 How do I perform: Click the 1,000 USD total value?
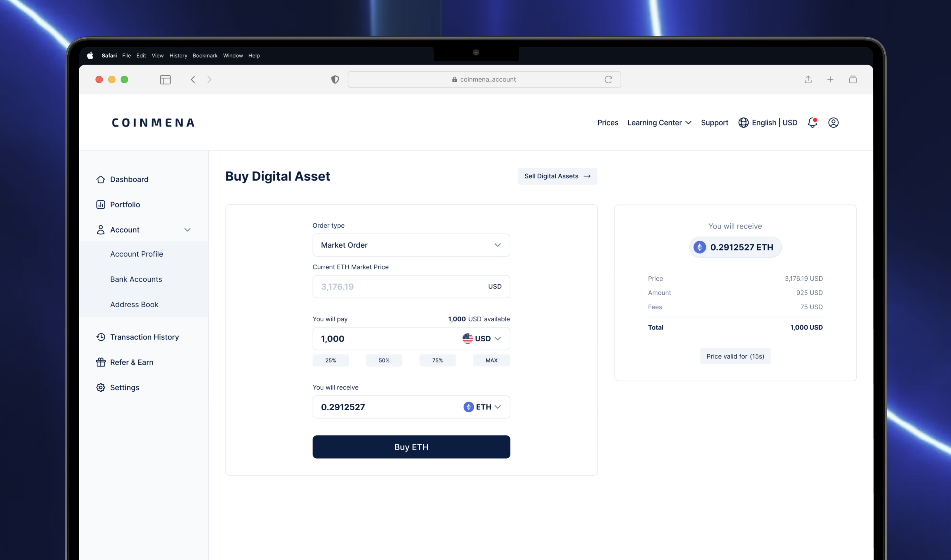click(x=806, y=328)
